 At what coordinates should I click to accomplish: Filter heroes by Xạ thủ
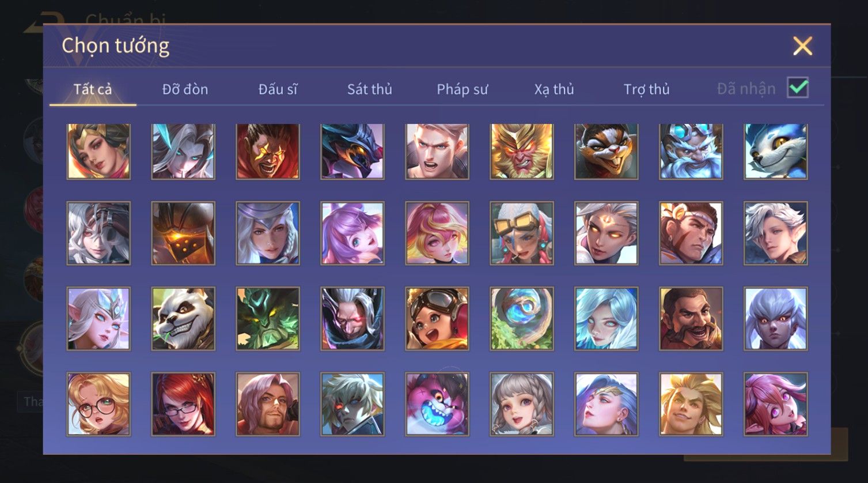point(554,89)
